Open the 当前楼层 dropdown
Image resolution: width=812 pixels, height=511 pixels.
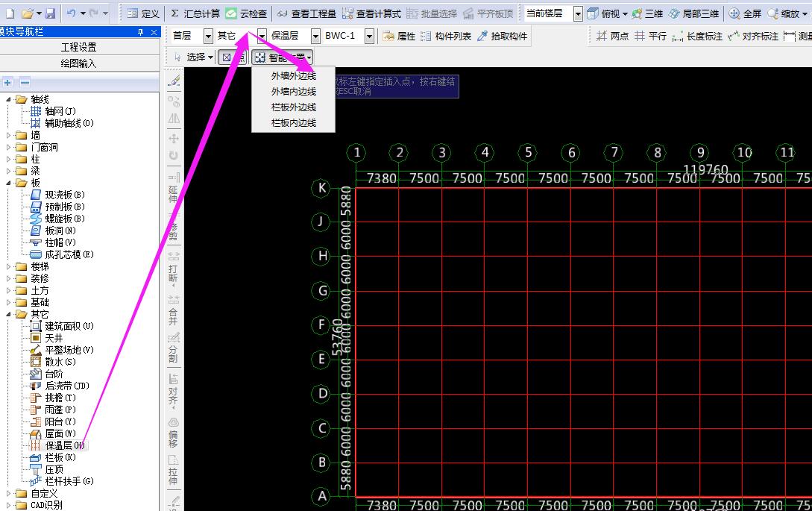578,14
